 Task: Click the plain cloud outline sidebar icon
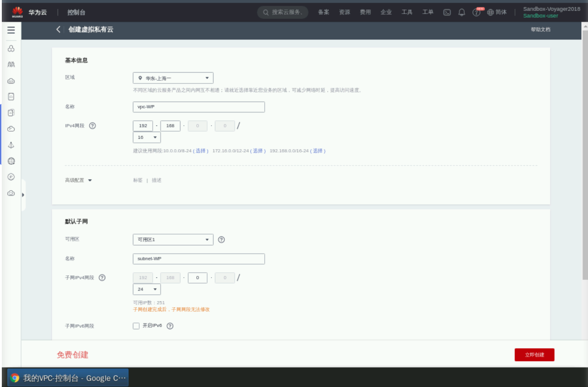(11, 129)
